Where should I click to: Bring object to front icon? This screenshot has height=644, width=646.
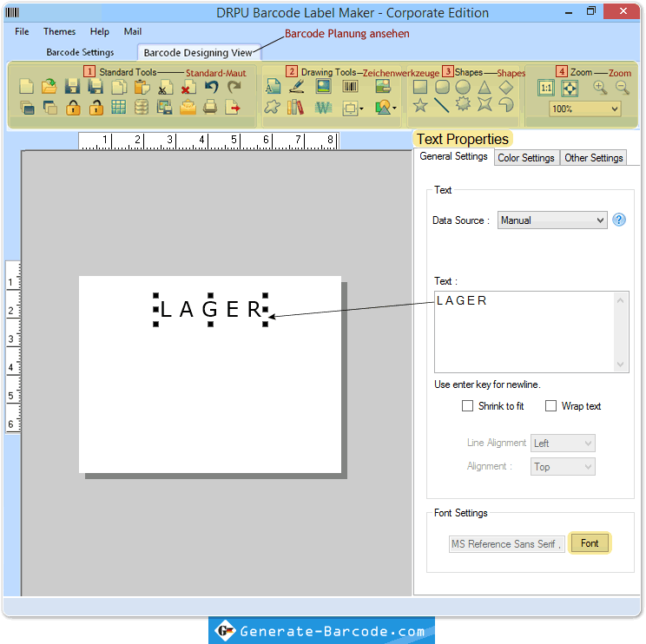(x=27, y=108)
